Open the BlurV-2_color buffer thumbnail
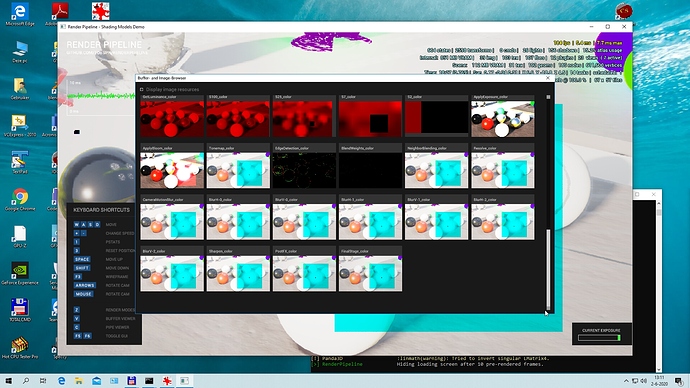The image size is (690, 388). coord(172,273)
